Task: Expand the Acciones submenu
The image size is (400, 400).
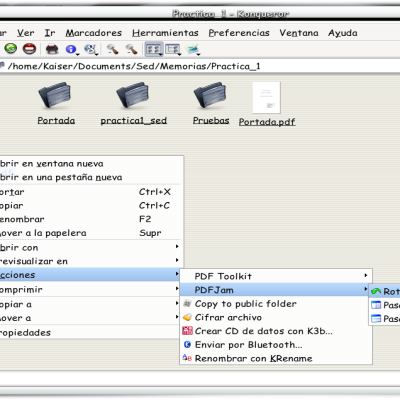Action: coord(91,275)
